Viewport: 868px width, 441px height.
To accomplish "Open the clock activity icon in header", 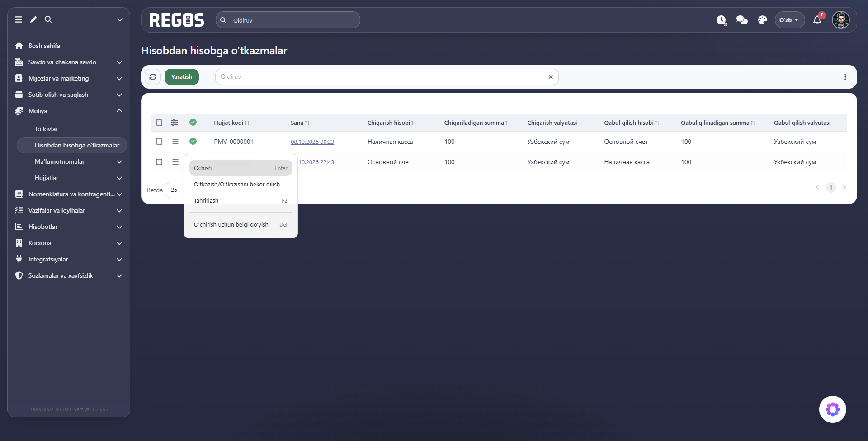I will point(721,20).
